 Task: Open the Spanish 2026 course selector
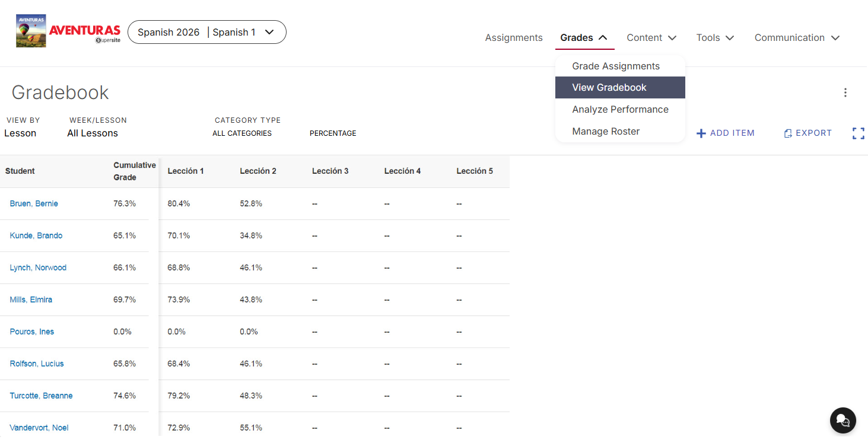coord(206,32)
